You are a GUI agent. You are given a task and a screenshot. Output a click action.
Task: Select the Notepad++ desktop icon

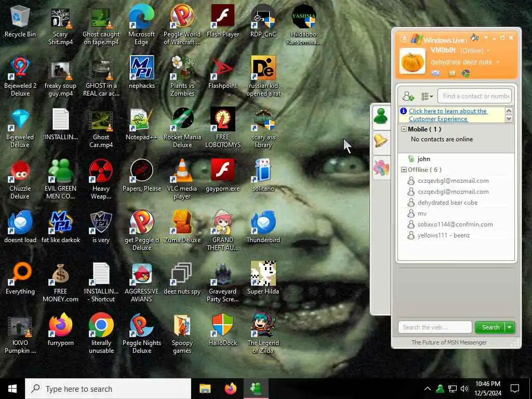tap(141, 125)
